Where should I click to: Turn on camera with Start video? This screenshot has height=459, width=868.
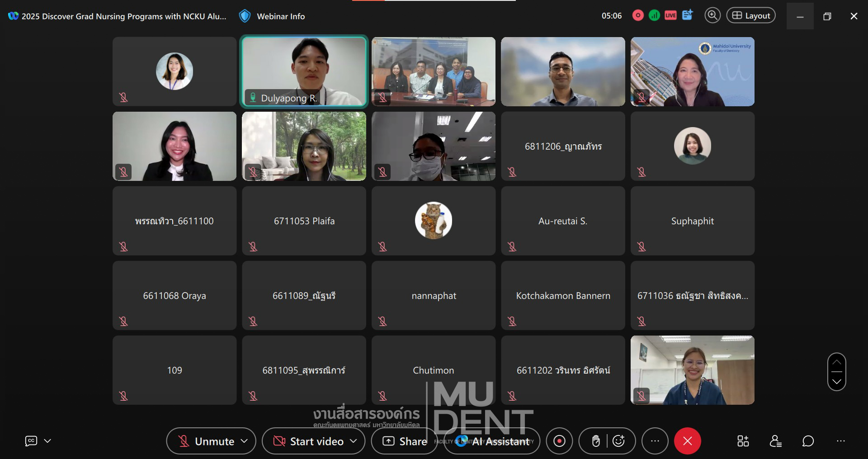(309, 441)
